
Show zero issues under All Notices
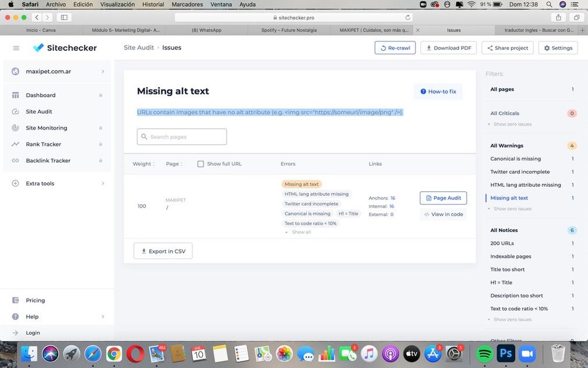[512, 320]
